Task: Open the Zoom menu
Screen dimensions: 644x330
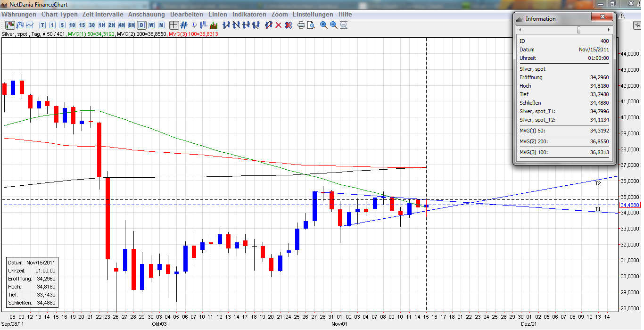Action: [280, 15]
